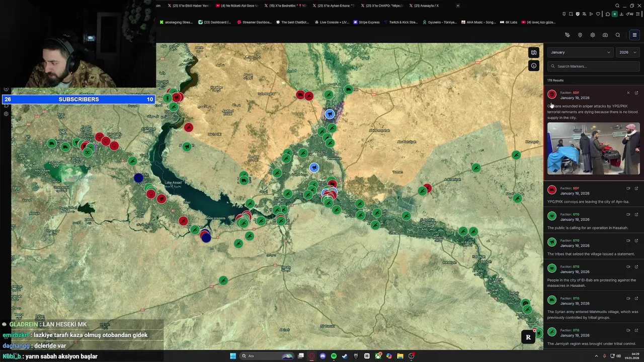Screen dimensions: 644x362
Task: Open external link for Mahmudlu village entry
Action: pyautogui.click(x=636, y=299)
